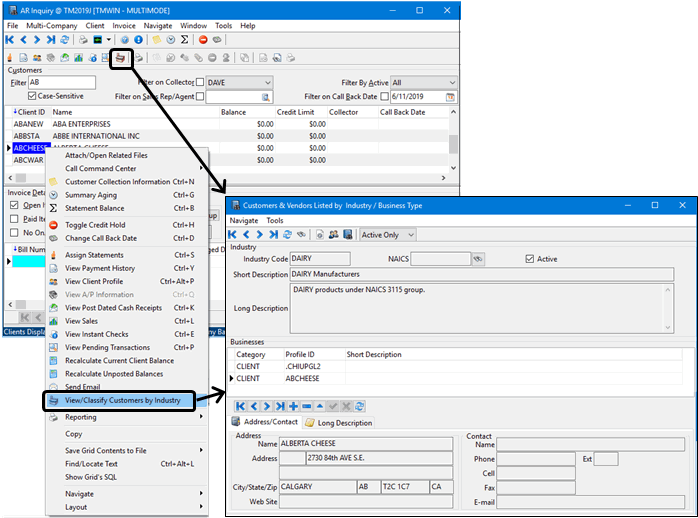The width and height of the screenshot is (698, 518).
Task: Select View/Classify Customers by Industry menu item
Action: pyautogui.click(x=122, y=400)
